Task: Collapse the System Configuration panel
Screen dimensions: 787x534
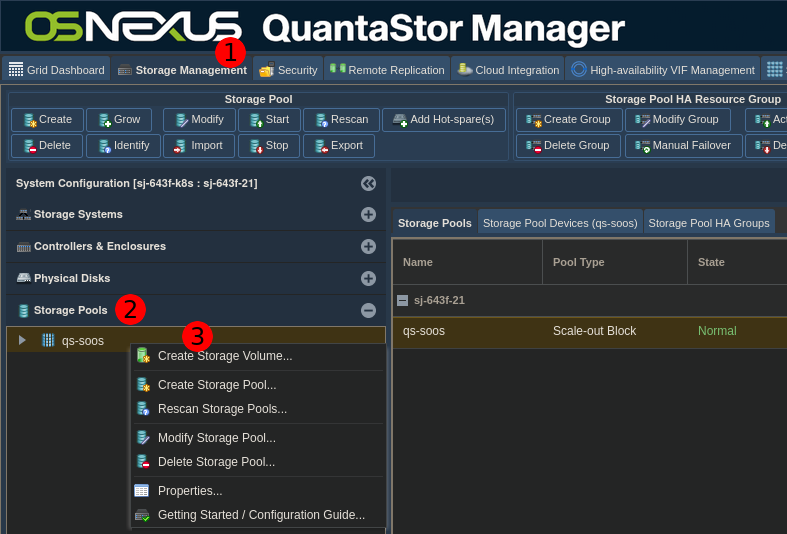Action: pos(368,183)
